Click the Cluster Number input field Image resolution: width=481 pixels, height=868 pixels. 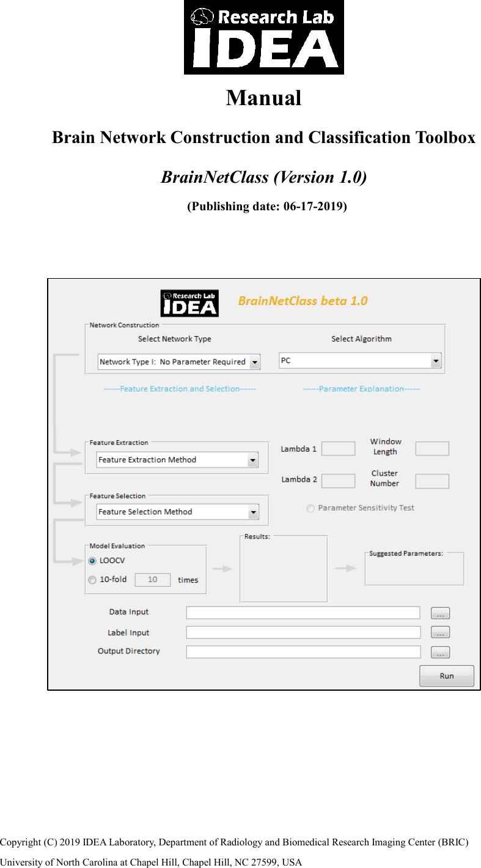[432, 481]
